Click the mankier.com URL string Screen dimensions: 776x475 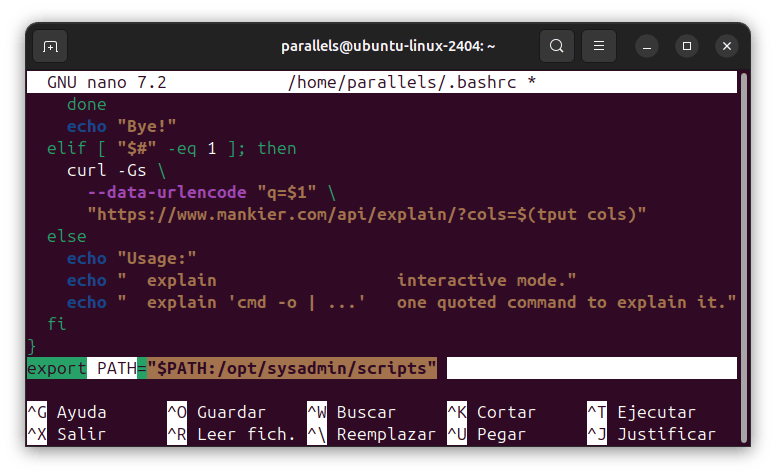367,214
